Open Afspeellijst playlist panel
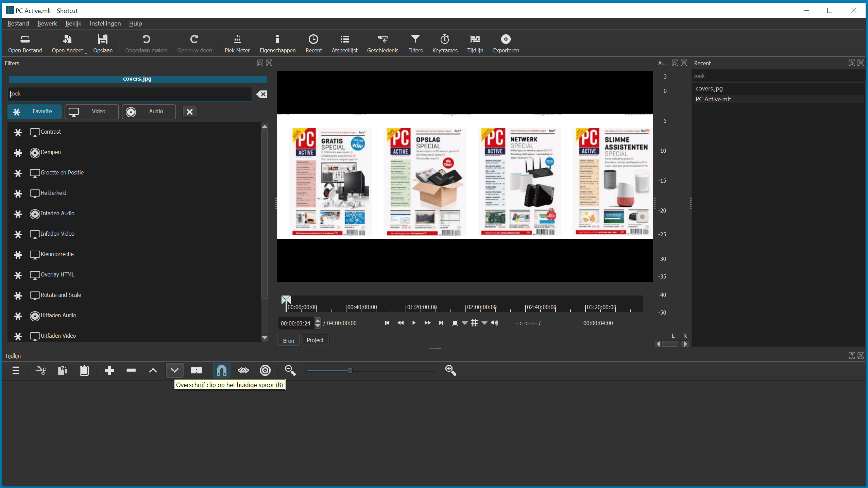 coord(344,44)
